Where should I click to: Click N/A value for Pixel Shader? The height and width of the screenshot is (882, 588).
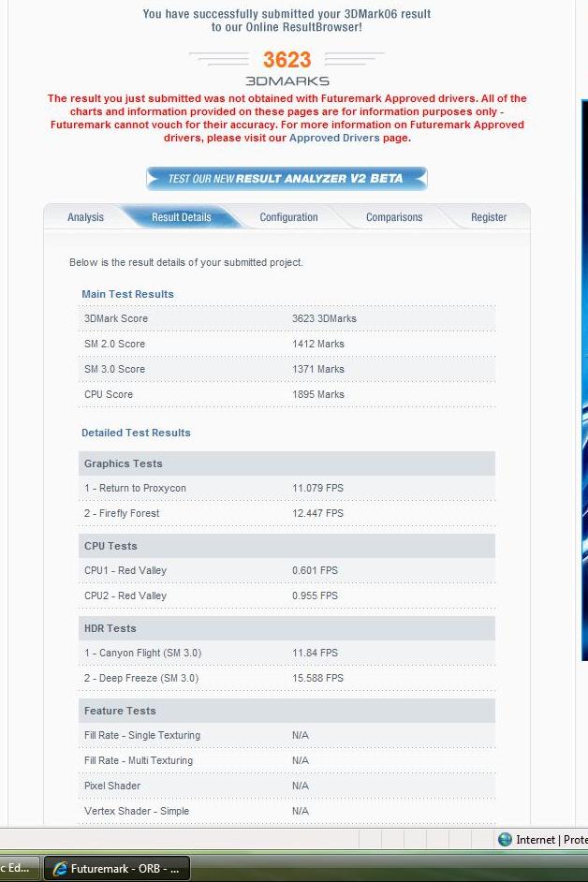tap(300, 786)
